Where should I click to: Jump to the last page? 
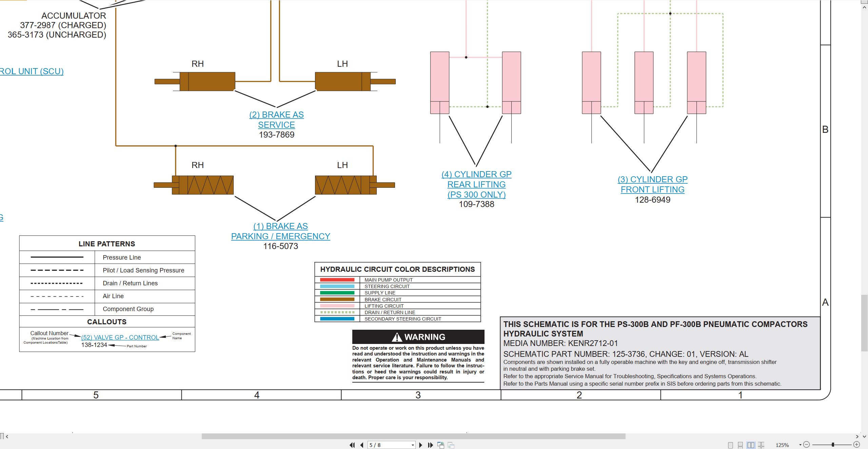431,445
